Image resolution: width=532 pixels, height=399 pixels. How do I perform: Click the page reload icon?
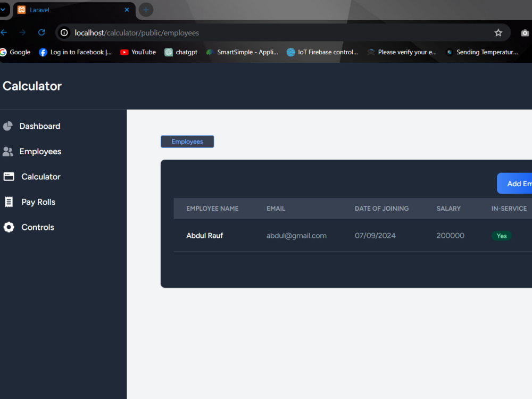[41, 32]
